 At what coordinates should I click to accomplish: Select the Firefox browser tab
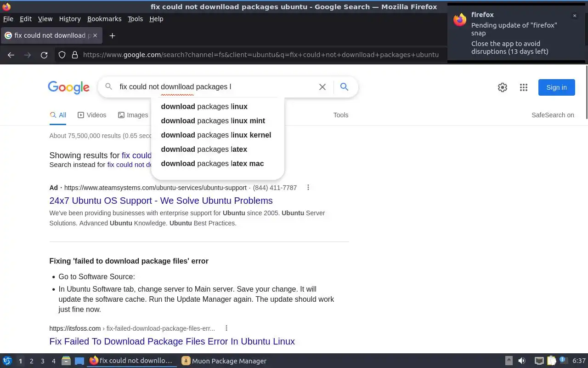51,35
